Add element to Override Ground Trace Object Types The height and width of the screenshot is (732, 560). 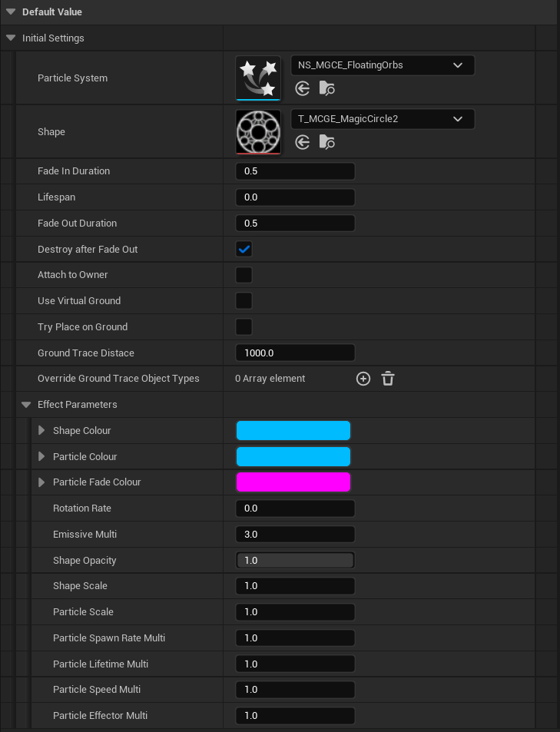coord(363,379)
